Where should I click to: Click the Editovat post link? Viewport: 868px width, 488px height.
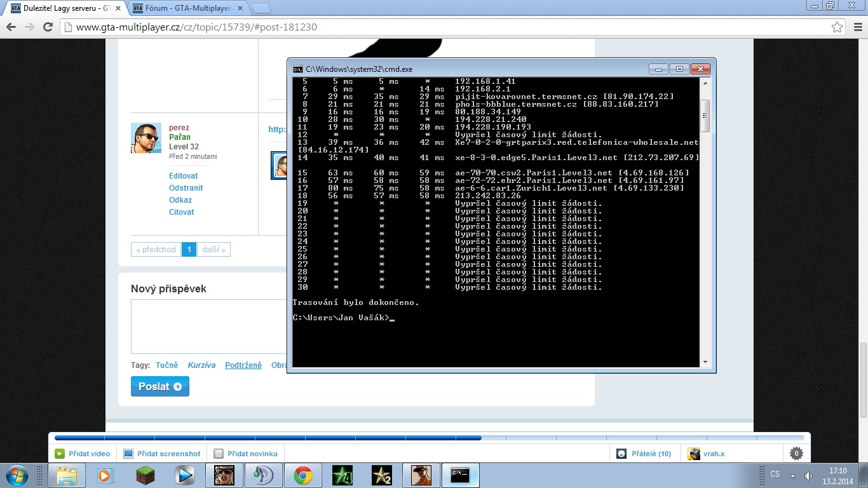pyautogui.click(x=183, y=176)
